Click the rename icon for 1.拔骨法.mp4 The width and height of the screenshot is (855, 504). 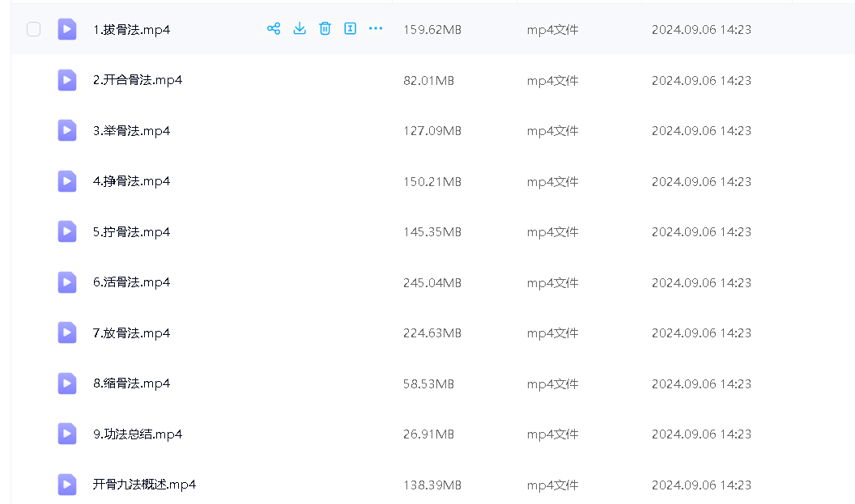pos(350,29)
